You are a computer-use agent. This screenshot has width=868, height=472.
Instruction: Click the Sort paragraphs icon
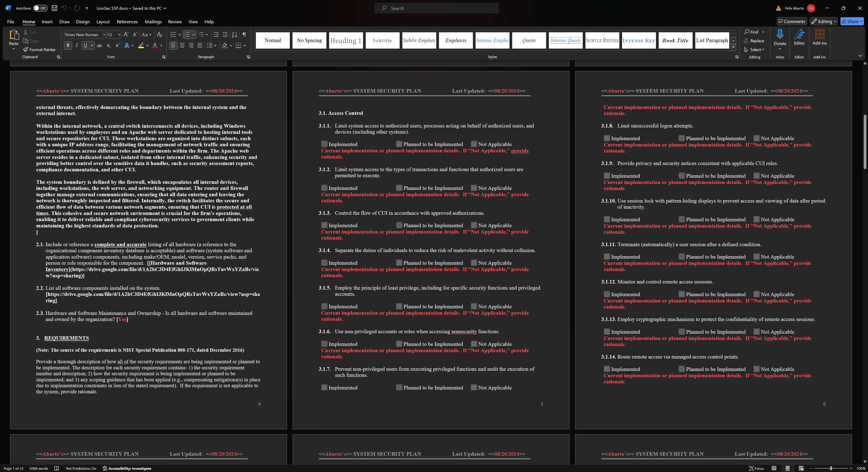pyautogui.click(x=234, y=34)
